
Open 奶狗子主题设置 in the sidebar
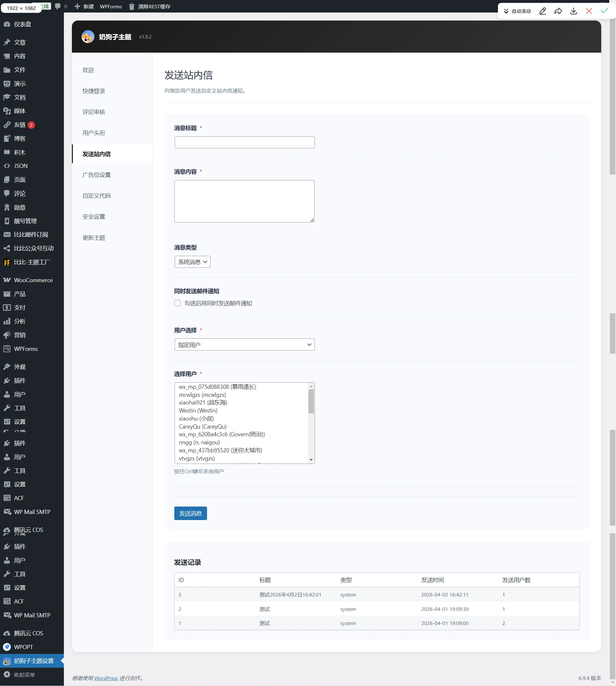click(x=32, y=661)
